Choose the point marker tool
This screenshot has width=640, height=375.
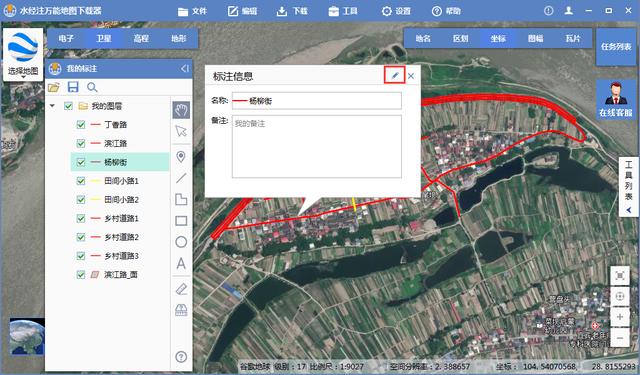click(181, 157)
